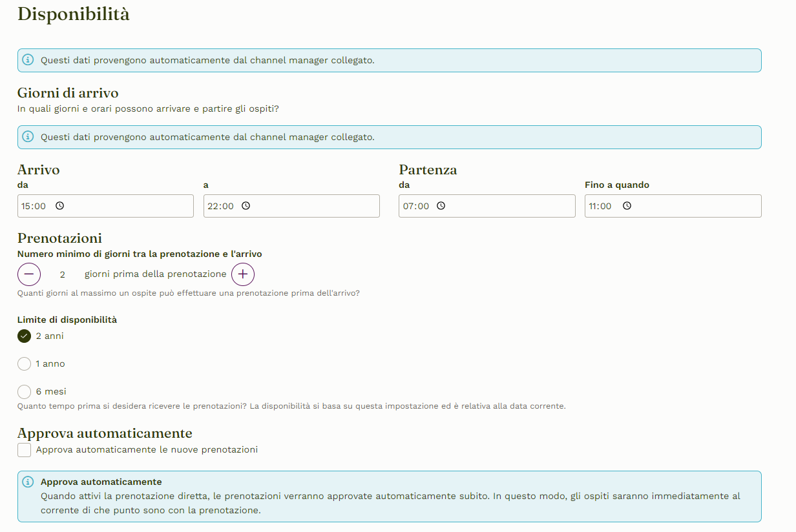Screen dimensions: 796x532
Task: Click the clock icon in the 15:00 arrival field
Action: point(59,206)
